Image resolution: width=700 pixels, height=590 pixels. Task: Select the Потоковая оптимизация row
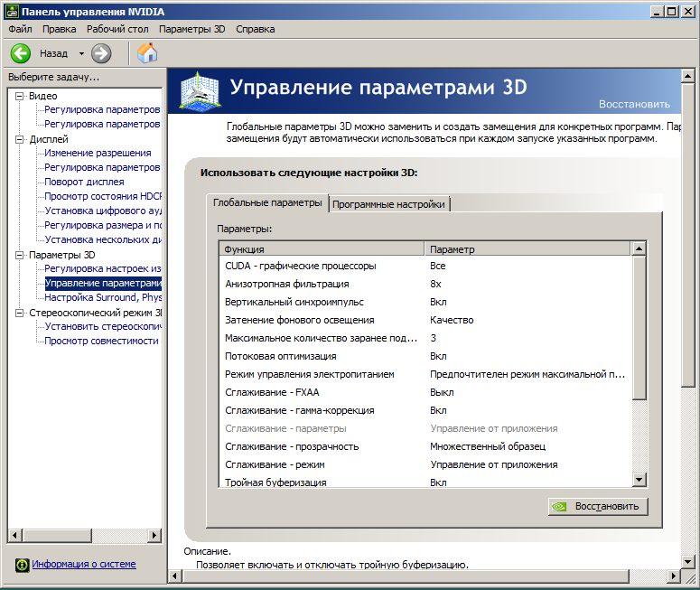tap(425, 356)
